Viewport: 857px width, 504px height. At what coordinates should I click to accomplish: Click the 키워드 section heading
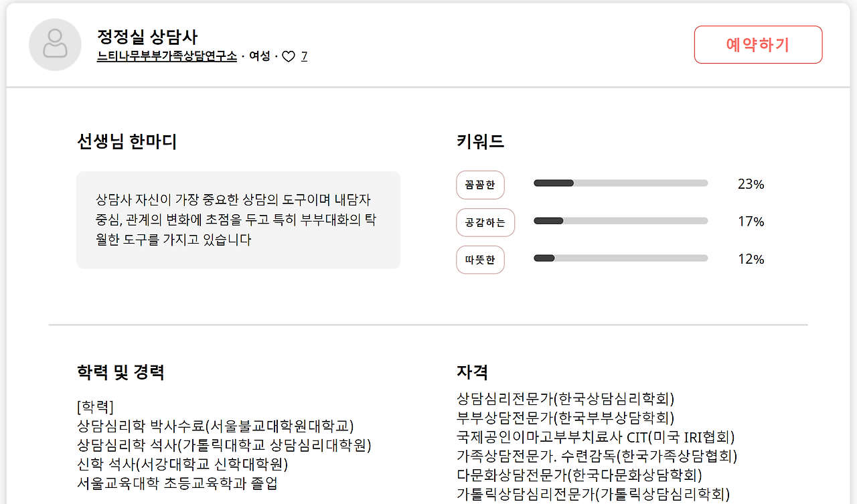[480, 141]
